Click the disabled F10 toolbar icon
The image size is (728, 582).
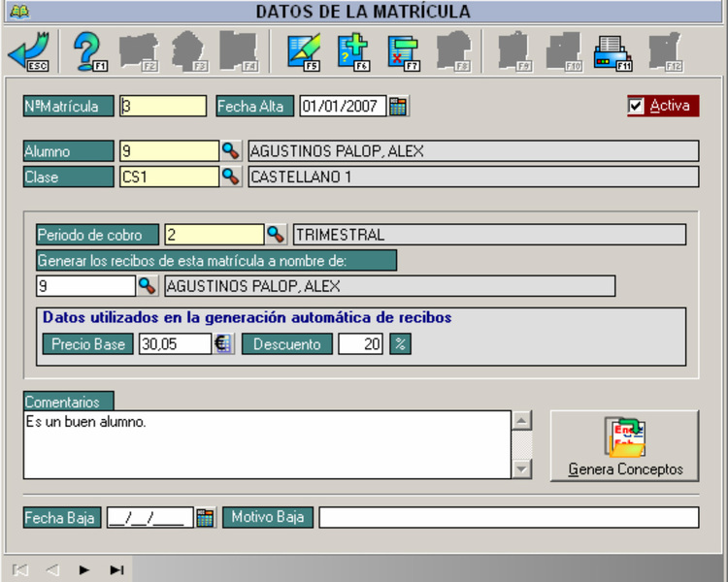click(564, 51)
